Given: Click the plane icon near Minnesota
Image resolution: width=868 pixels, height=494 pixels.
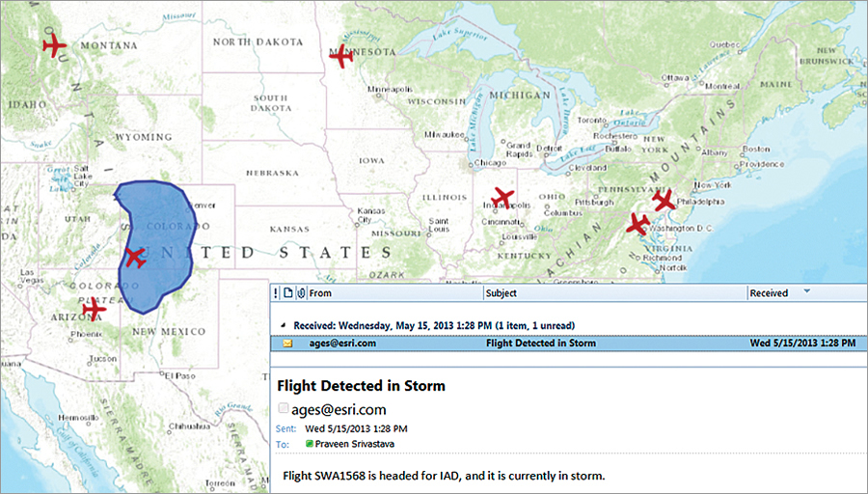Looking at the screenshot, I should [x=341, y=57].
